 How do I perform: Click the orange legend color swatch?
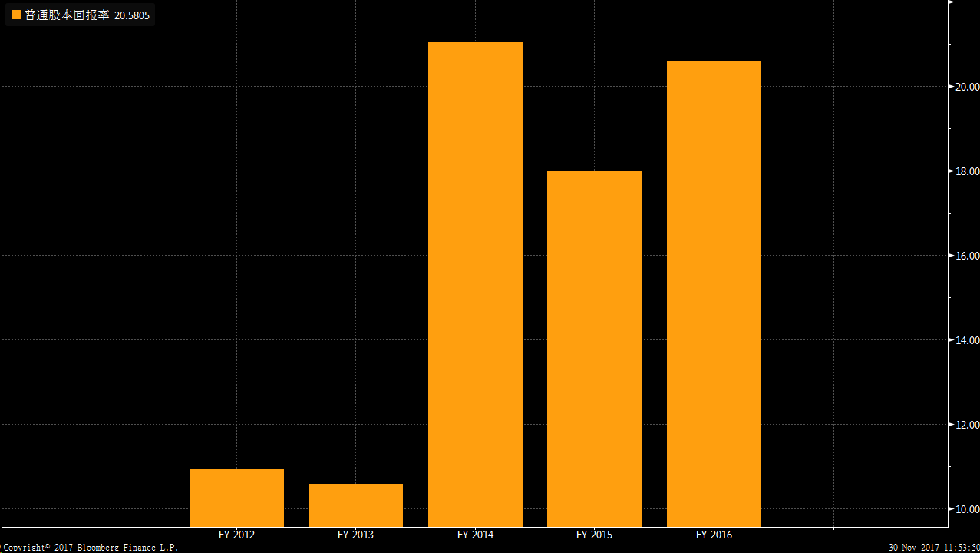[16, 15]
